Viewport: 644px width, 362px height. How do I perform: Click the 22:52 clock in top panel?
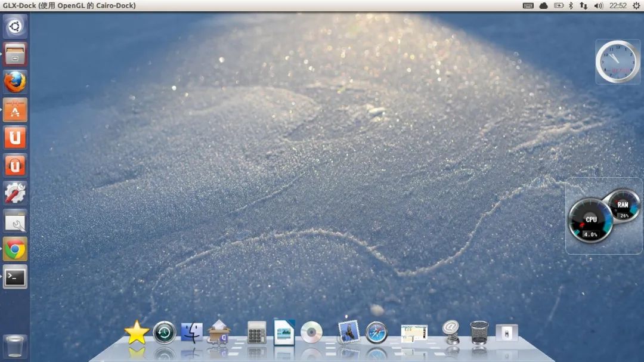pyautogui.click(x=618, y=5)
